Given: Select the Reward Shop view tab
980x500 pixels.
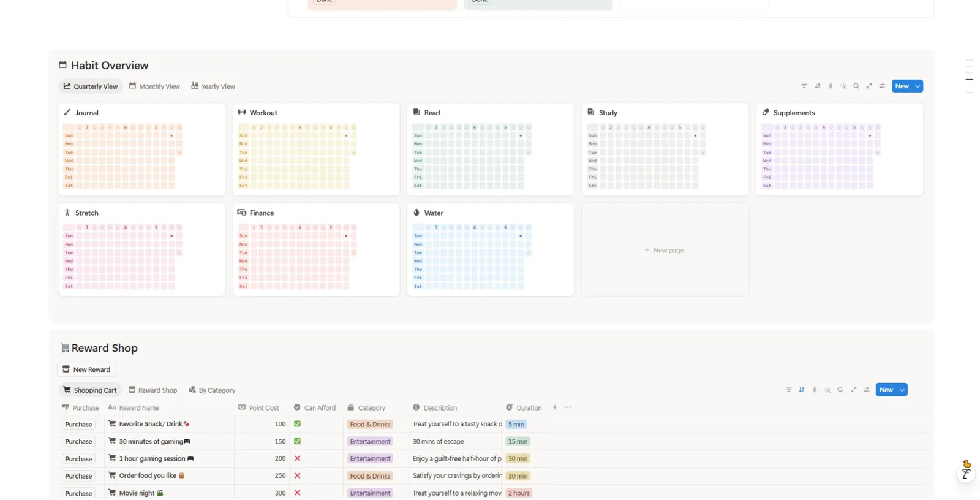Looking at the screenshot, I should [153, 390].
